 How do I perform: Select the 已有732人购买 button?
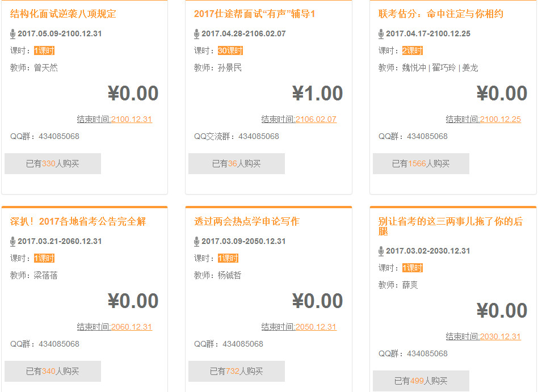point(237,372)
